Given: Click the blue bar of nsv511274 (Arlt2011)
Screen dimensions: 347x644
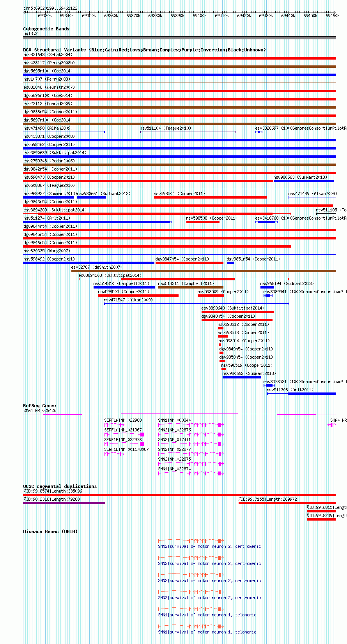Looking at the screenshot, I should (97, 222).
